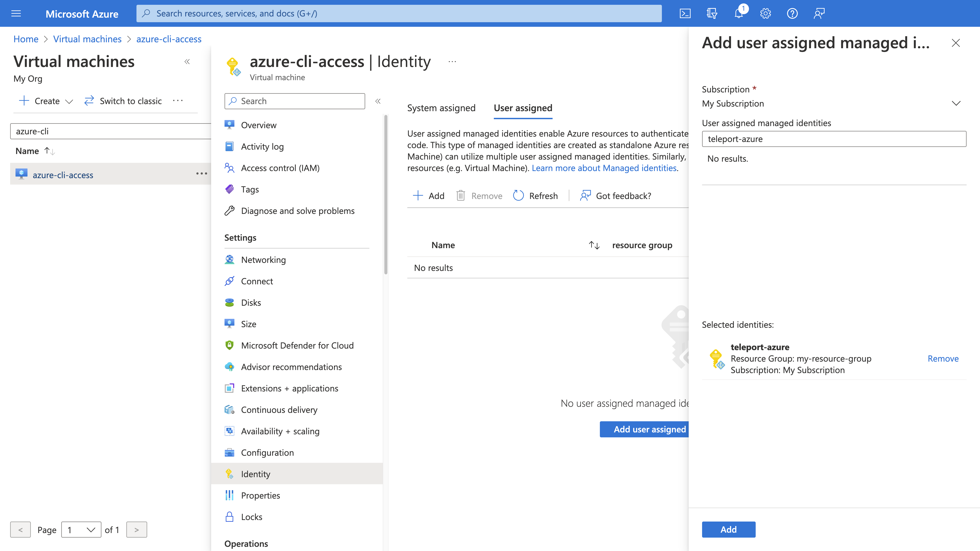Open the portal settings gear

765,13
